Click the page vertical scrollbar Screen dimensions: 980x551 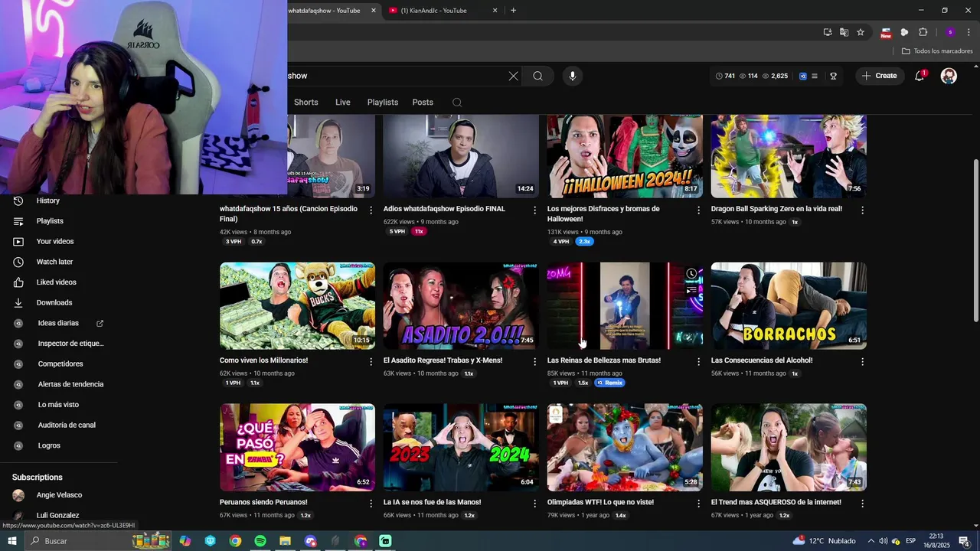point(975,241)
